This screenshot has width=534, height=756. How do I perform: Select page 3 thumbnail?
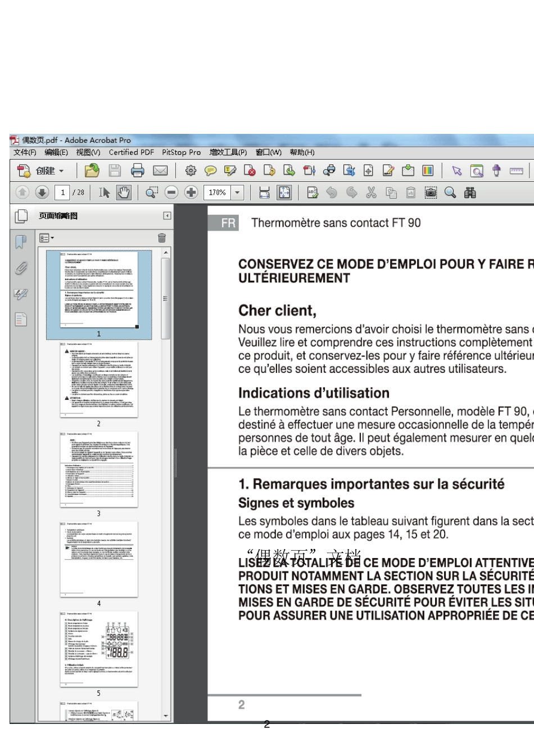99,470
